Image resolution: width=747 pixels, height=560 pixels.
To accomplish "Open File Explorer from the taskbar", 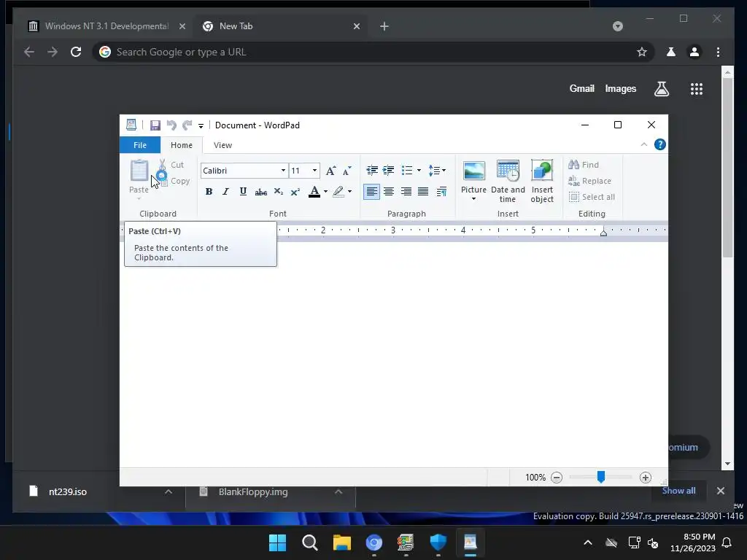I will [341, 542].
